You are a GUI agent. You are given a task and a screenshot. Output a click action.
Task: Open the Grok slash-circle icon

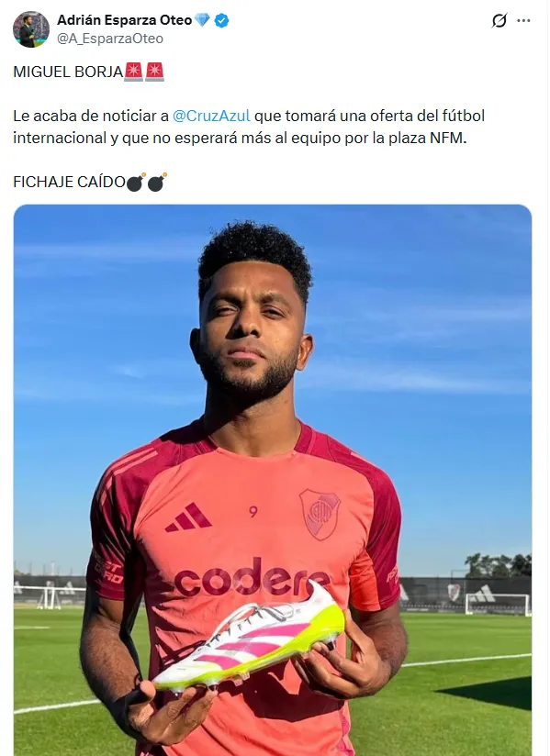coord(499,21)
